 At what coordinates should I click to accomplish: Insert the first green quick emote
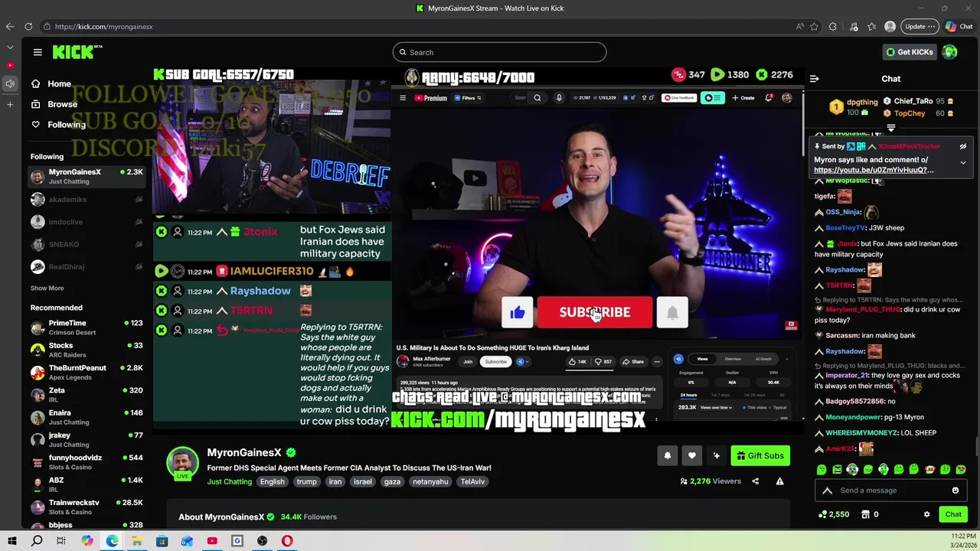click(x=822, y=469)
